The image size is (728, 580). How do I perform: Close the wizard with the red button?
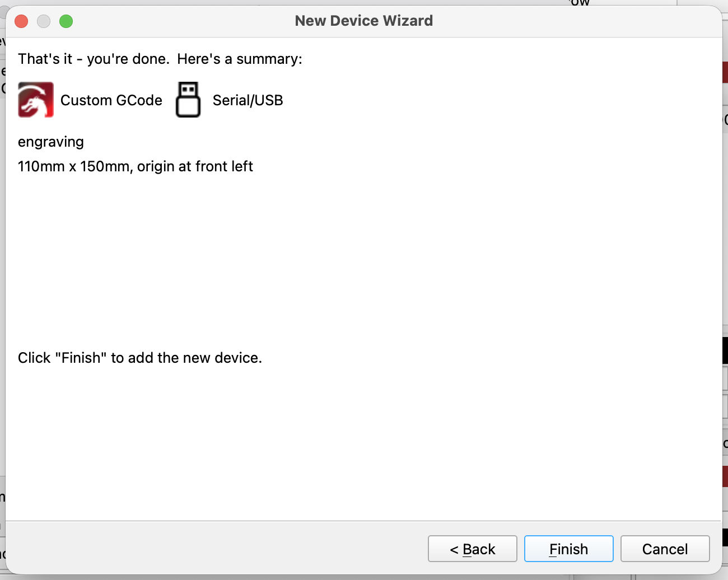[x=21, y=21]
